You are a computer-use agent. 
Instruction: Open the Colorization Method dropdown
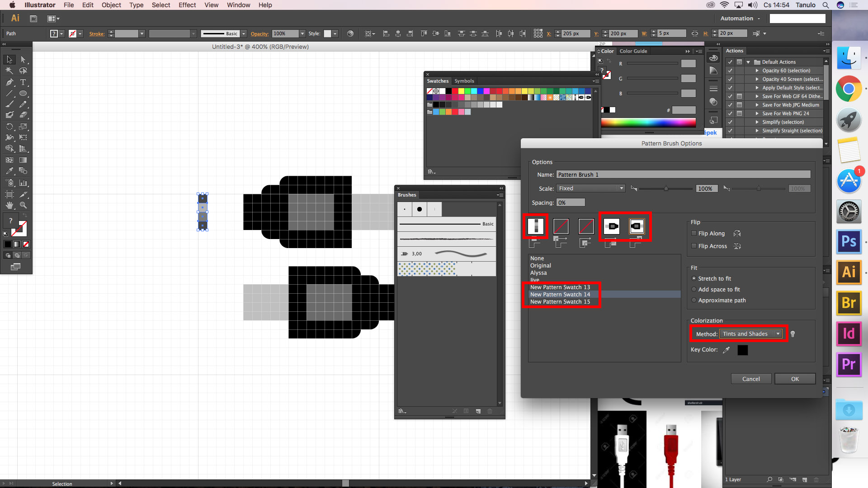751,334
